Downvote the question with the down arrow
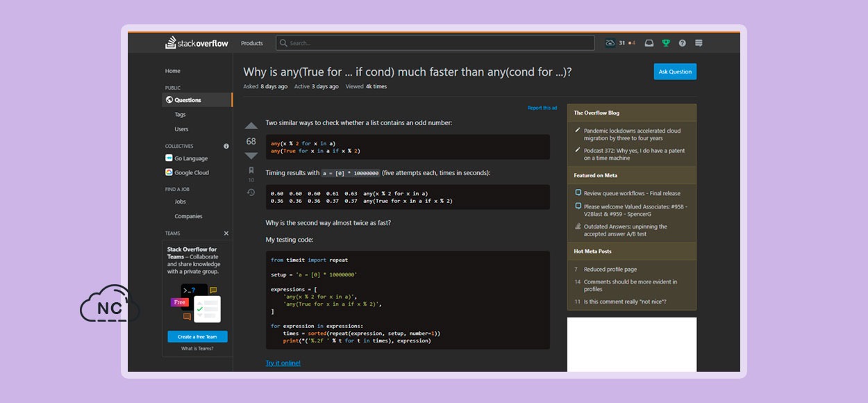The width and height of the screenshot is (868, 403). point(251,156)
